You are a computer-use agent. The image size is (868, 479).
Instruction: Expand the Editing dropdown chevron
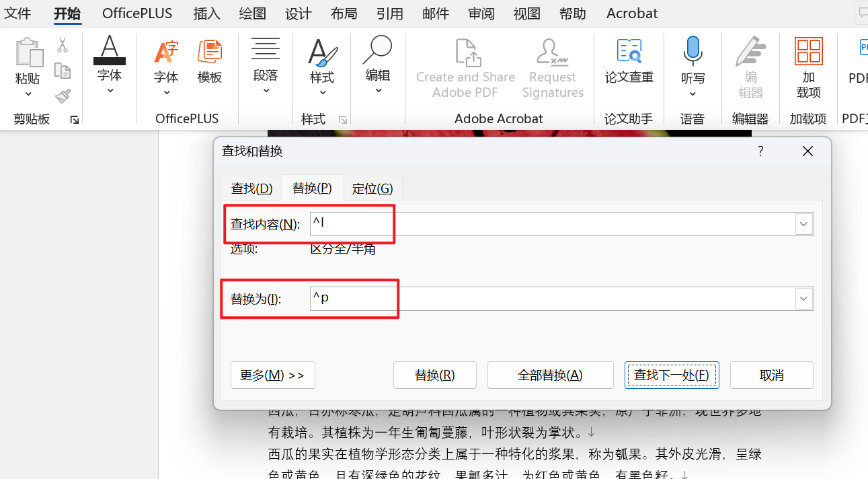tap(378, 90)
